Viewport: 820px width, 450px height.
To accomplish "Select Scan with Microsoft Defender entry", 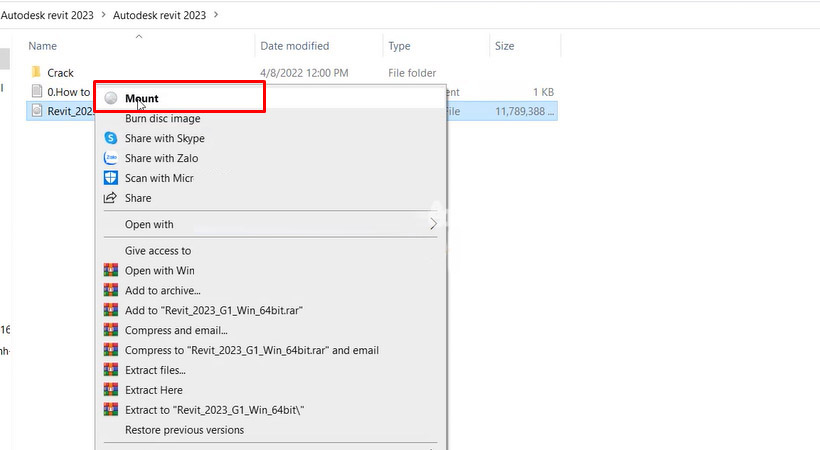I will [x=160, y=178].
